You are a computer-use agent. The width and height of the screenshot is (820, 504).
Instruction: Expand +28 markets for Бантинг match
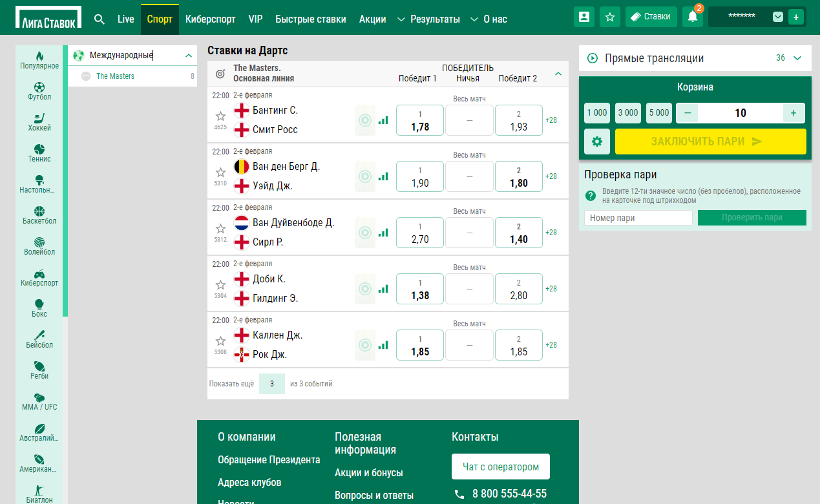point(551,120)
